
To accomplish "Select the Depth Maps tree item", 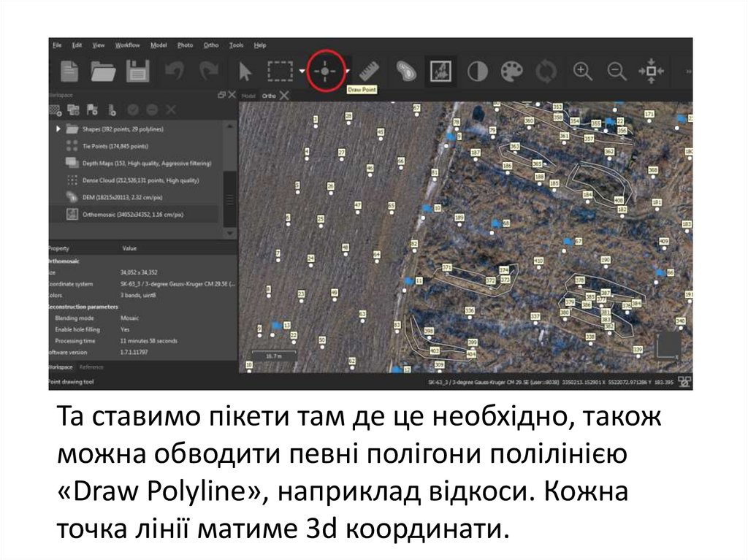I will point(146,163).
